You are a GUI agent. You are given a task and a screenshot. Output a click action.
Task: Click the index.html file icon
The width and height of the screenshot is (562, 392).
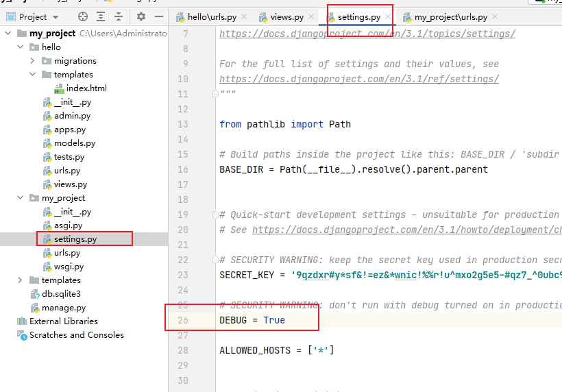pyautogui.click(x=59, y=88)
